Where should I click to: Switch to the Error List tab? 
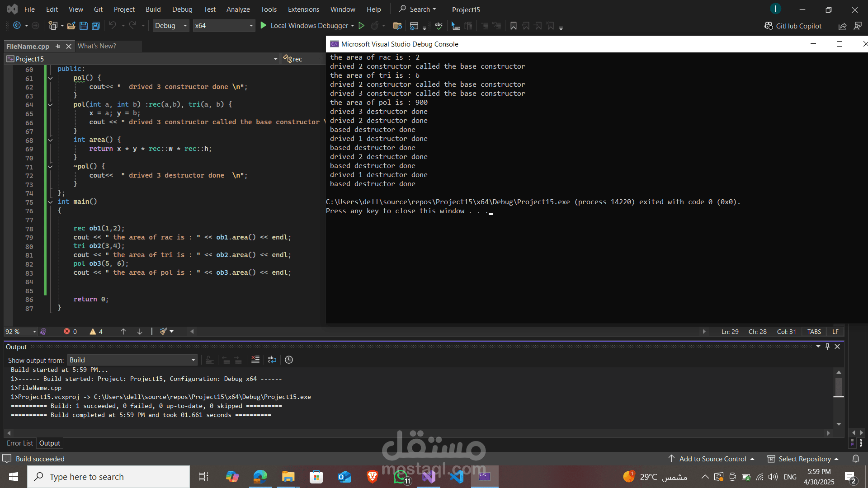coord(19,443)
